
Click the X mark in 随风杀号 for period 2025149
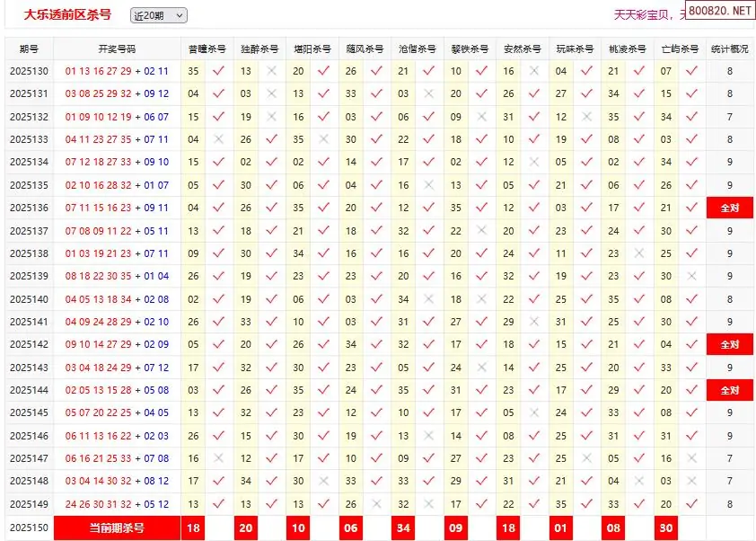pos(376,504)
